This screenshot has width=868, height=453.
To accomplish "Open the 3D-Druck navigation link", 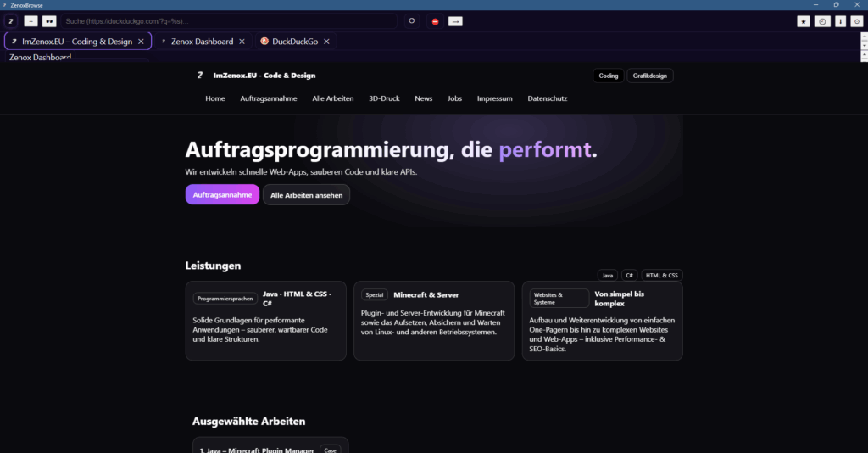I will pos(384,98).
